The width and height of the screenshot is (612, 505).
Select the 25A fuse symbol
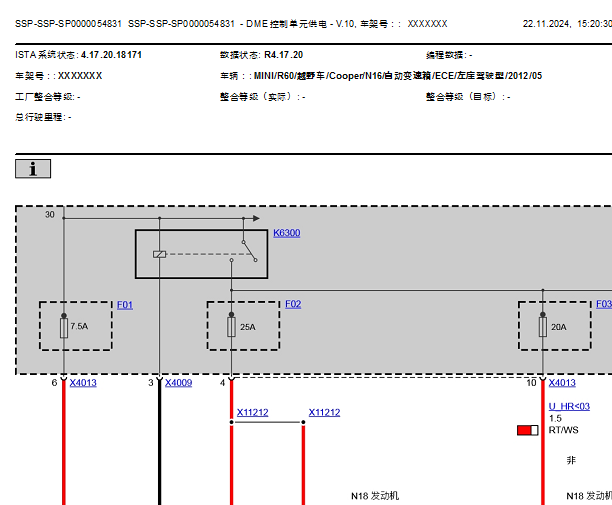[x=231, y=327]
